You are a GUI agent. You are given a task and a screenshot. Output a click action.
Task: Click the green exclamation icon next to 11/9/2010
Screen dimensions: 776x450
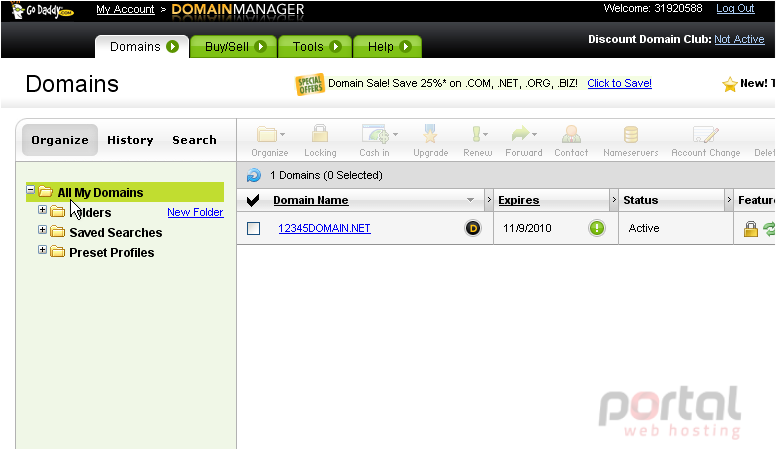[x=597, y=228]
